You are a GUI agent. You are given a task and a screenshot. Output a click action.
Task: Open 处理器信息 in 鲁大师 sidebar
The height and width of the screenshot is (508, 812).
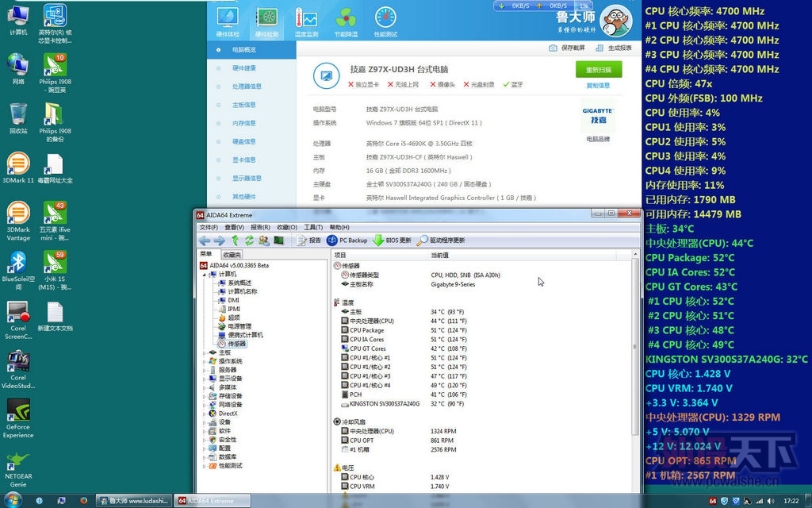tap(247, 87)
